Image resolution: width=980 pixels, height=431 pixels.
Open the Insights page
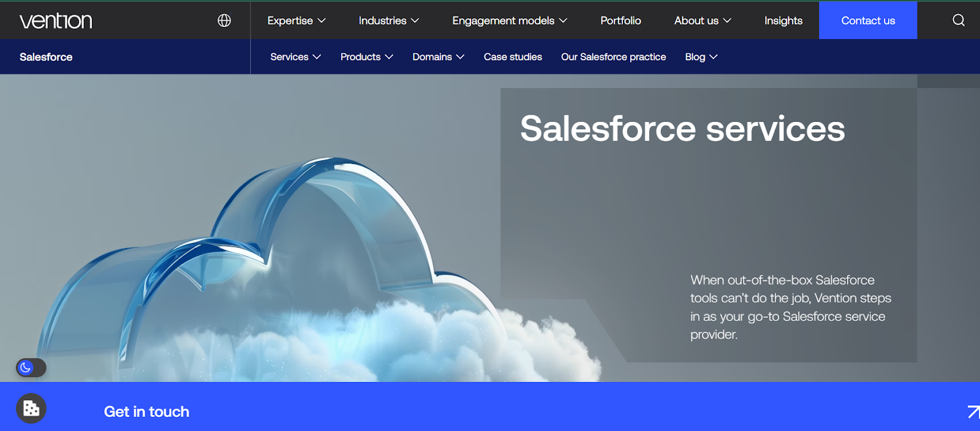click(x=783, y=20)
